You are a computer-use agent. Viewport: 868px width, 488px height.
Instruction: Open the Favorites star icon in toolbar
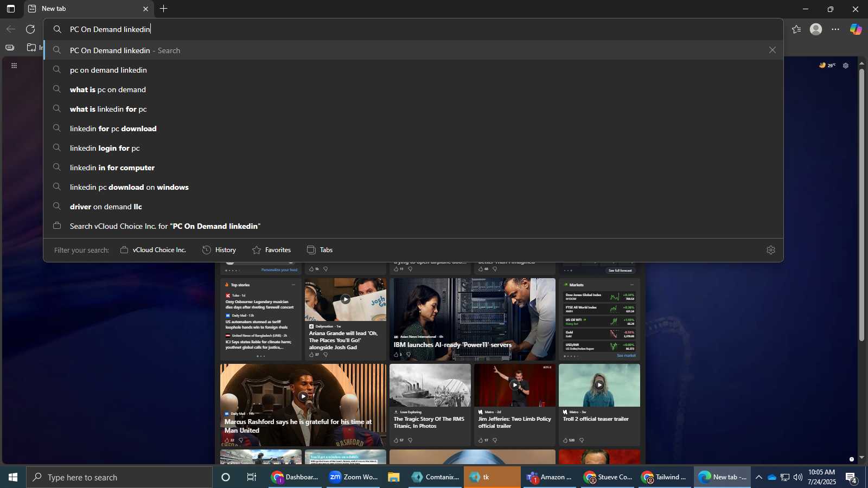(x=796, y=29)
